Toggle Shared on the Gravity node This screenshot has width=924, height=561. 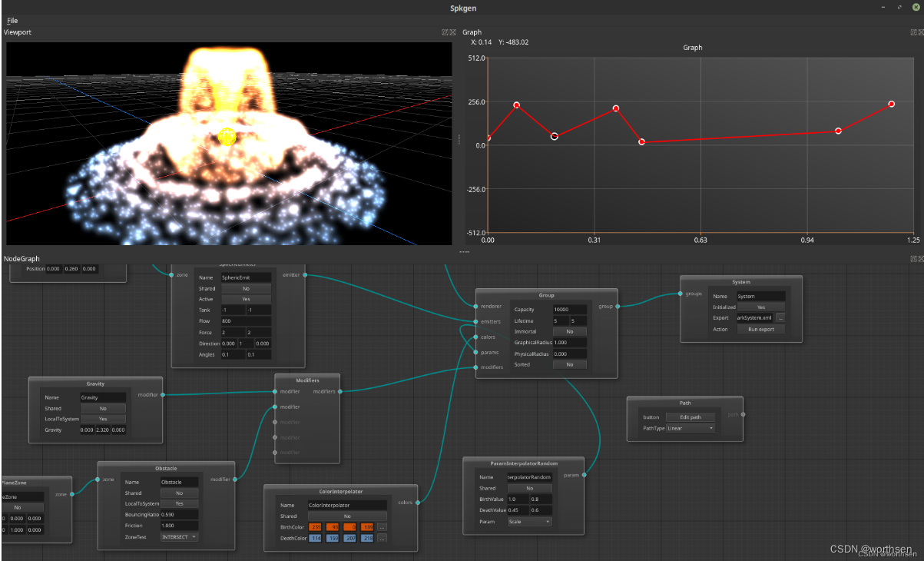103,408
